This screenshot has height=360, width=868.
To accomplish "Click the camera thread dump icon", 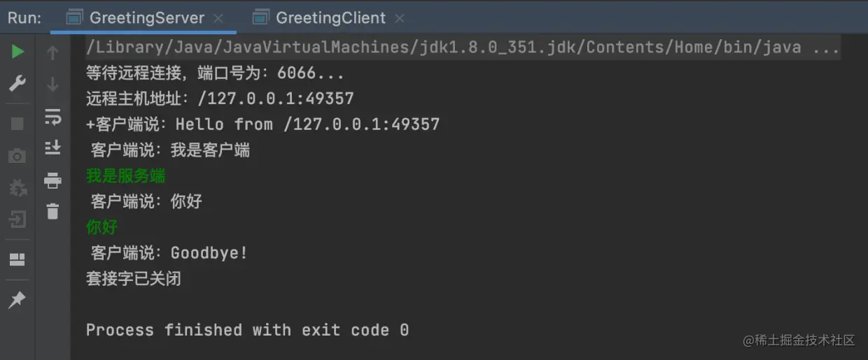I will pyautogui.click(x=17, y=156).
